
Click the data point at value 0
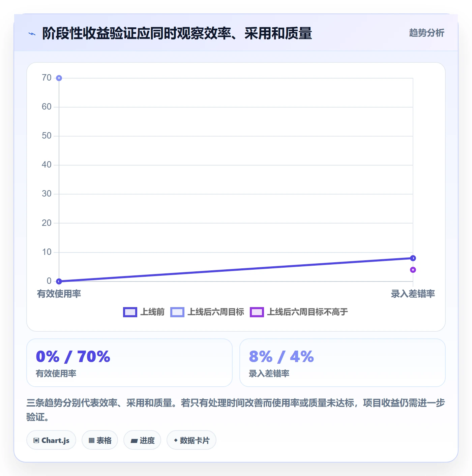point(59,281)
